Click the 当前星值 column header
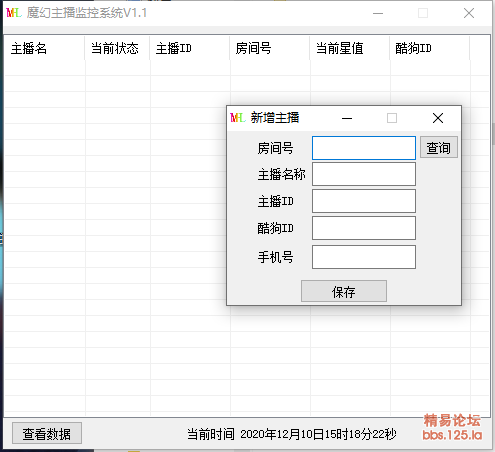Screen dimensions: 495x452 pos(350,48)
